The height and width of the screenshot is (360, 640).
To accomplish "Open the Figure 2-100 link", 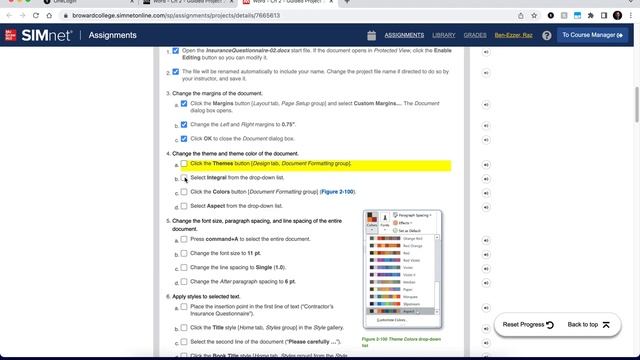I will 337,192.
